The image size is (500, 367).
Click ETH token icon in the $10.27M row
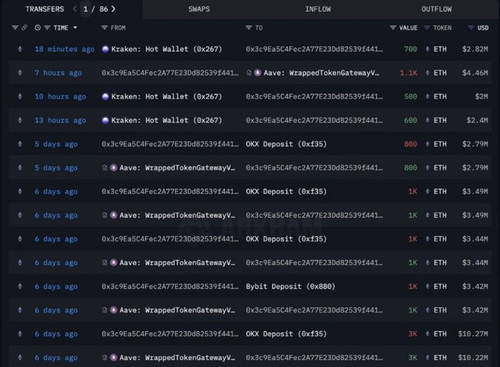point(427,334)
